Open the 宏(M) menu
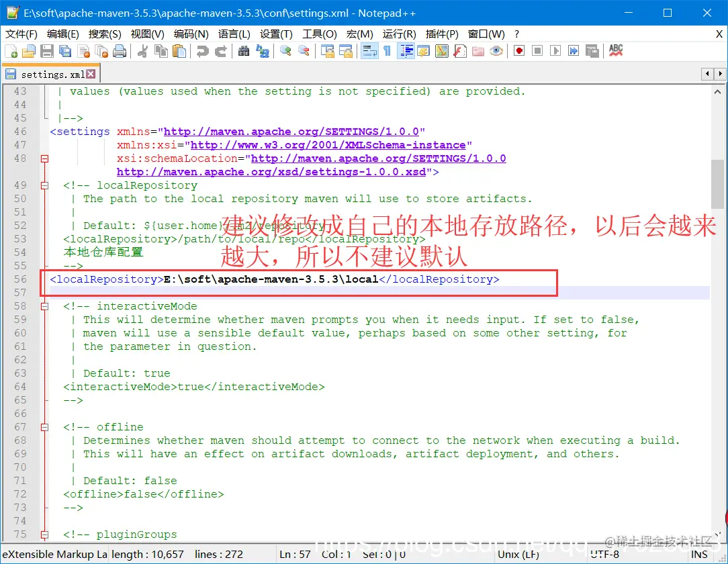The height and width of the screenshot is (564, 728). pos(360,34)
